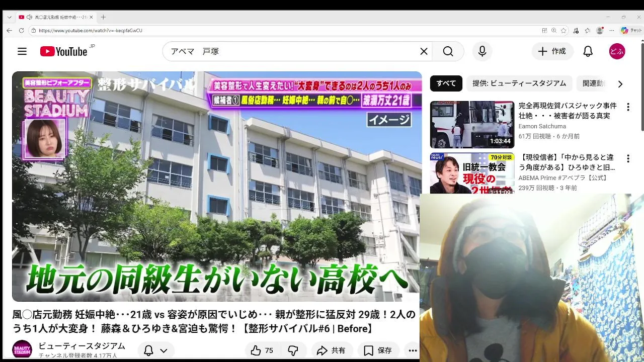Screen dimensions: 644x362
Task: Open YouTube notifications bell
Action: 588,51
